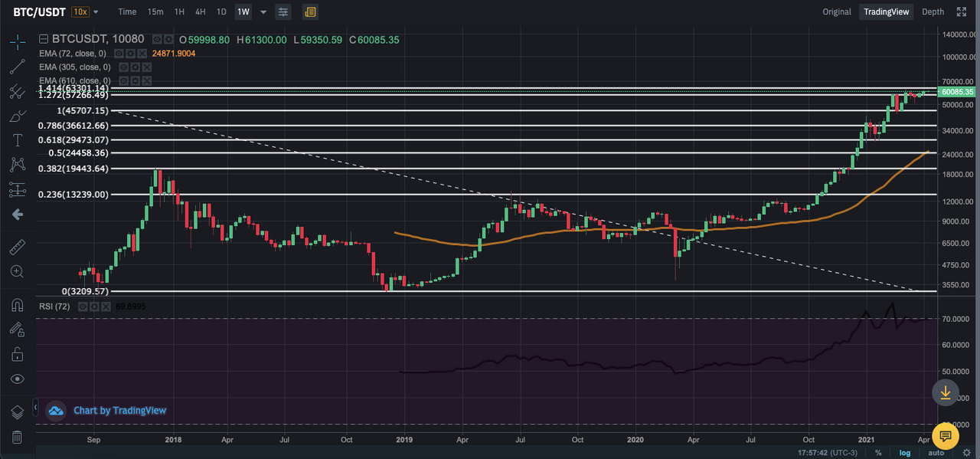Viewport: 980px width, 459px height.
Task: Select the TradingView chart tab
Action: point(886,11)
